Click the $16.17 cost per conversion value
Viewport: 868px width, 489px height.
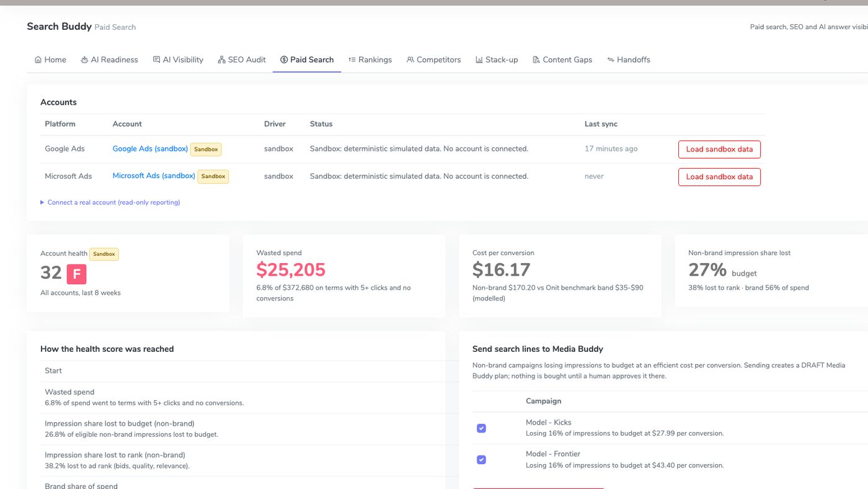tap(501, 270)
